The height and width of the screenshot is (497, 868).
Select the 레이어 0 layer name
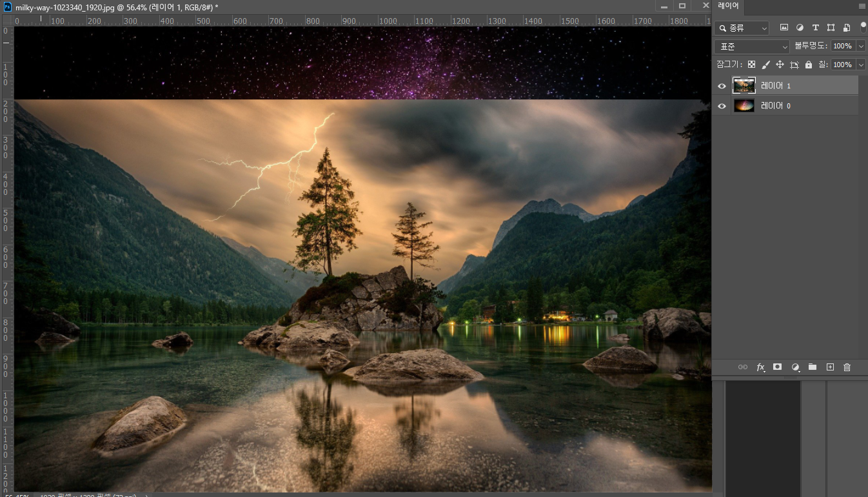[776, 106]
